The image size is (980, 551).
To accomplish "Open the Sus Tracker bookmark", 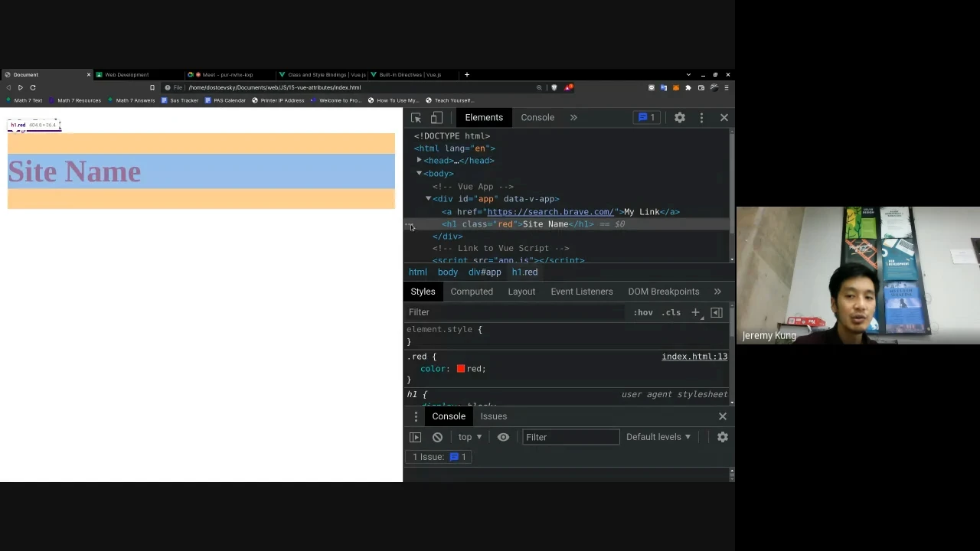I will pyautogui.click(x=180, y=100).
